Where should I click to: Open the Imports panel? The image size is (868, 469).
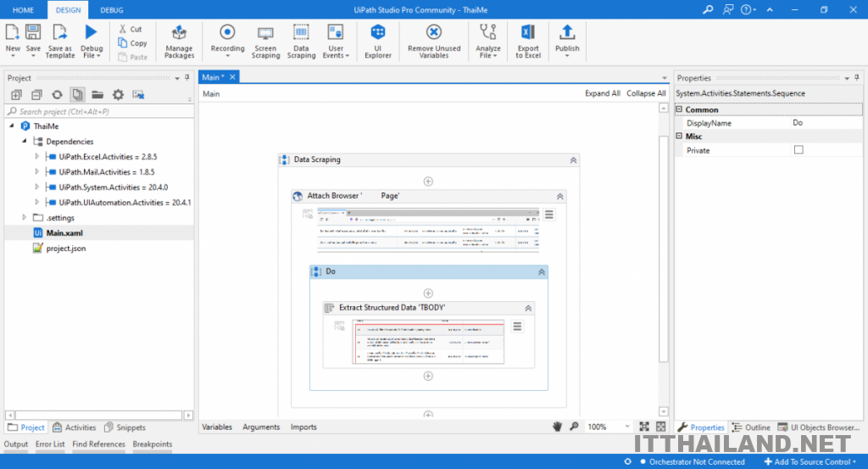pos(303,427)
